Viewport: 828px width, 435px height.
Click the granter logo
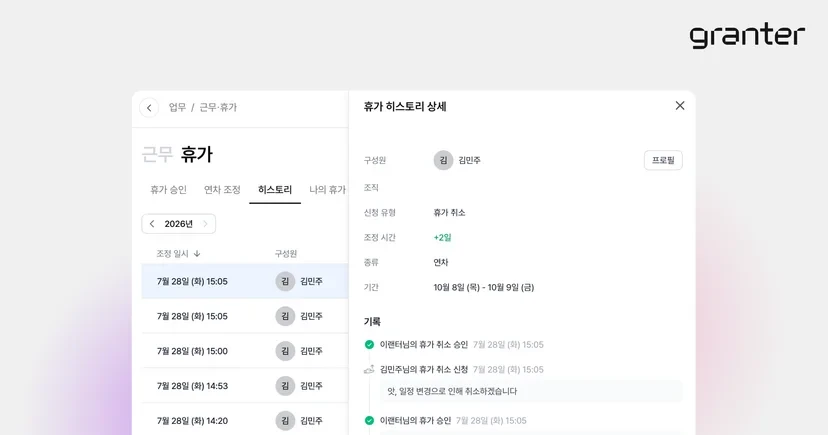(747, 36)
